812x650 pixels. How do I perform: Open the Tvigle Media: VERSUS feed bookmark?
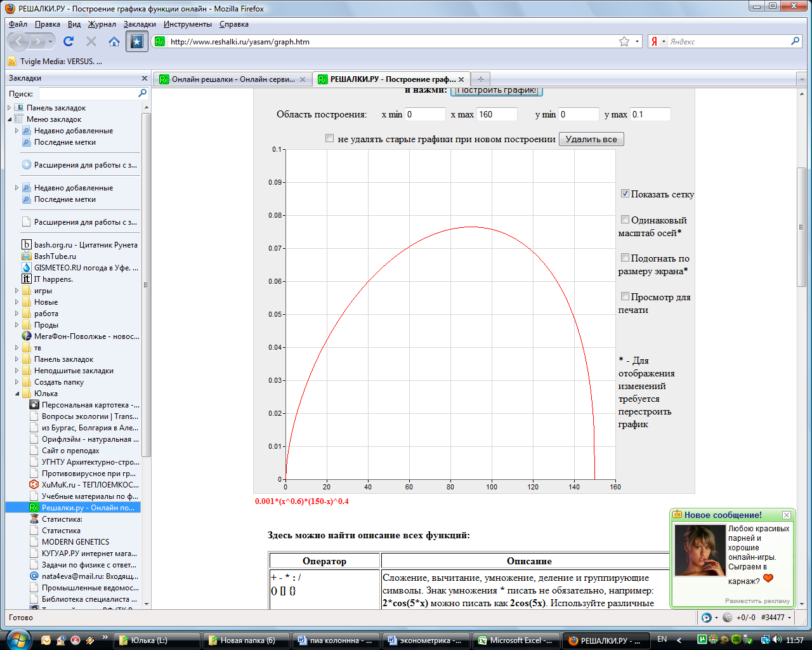(x=55, y=62)
